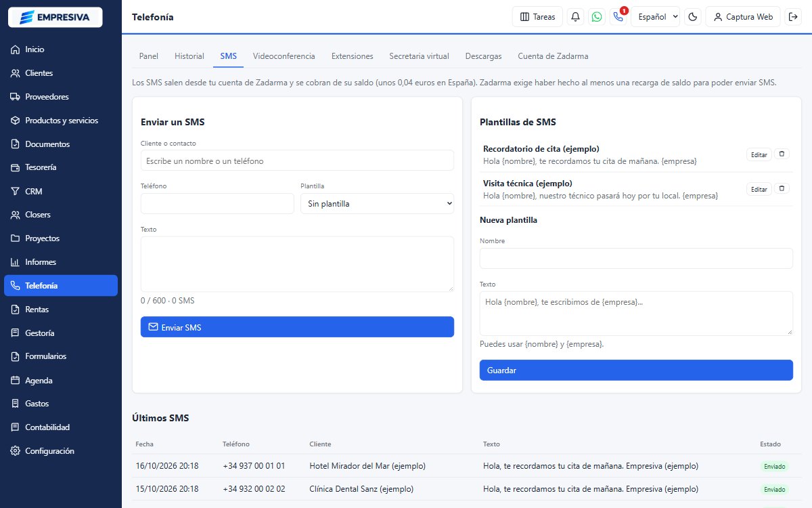Click Guardar to save template
This screenshot has width=812, height=508.
(636, 370)
